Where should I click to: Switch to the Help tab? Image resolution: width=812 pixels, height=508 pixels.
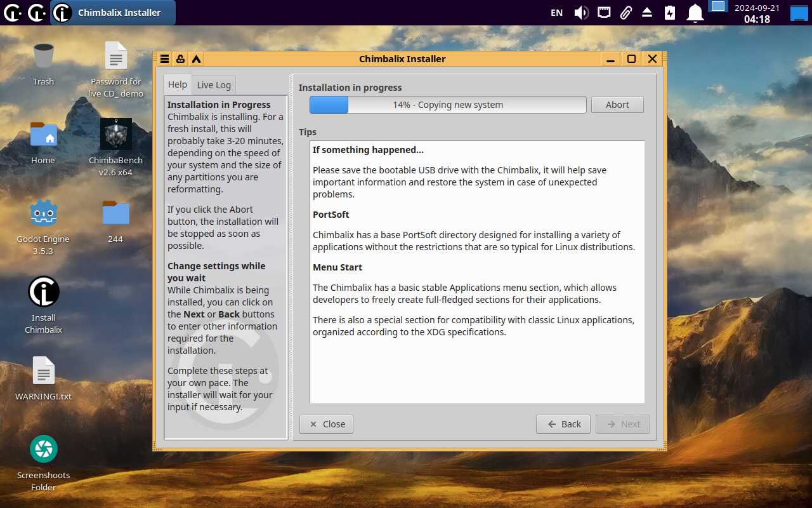(x=178, y=84)
